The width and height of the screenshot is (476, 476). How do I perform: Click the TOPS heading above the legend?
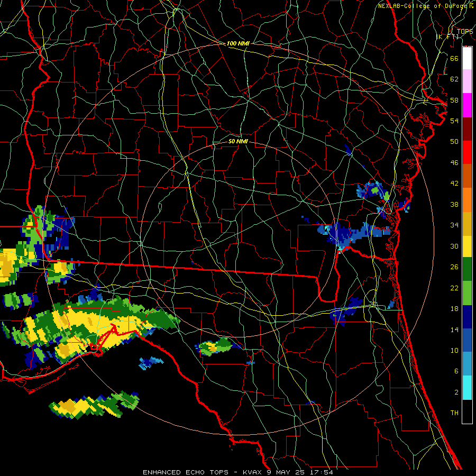pos(464,32)
